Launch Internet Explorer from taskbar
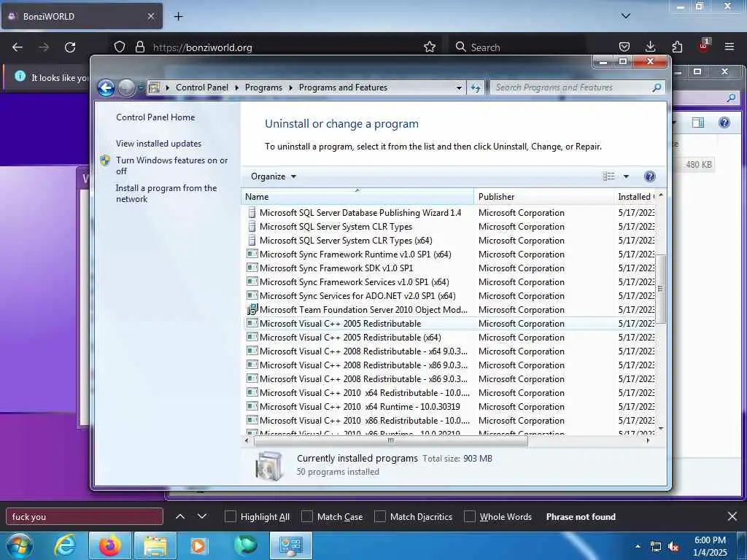Image resolution: width=747 pixels, height=560 pixels. 64,545
